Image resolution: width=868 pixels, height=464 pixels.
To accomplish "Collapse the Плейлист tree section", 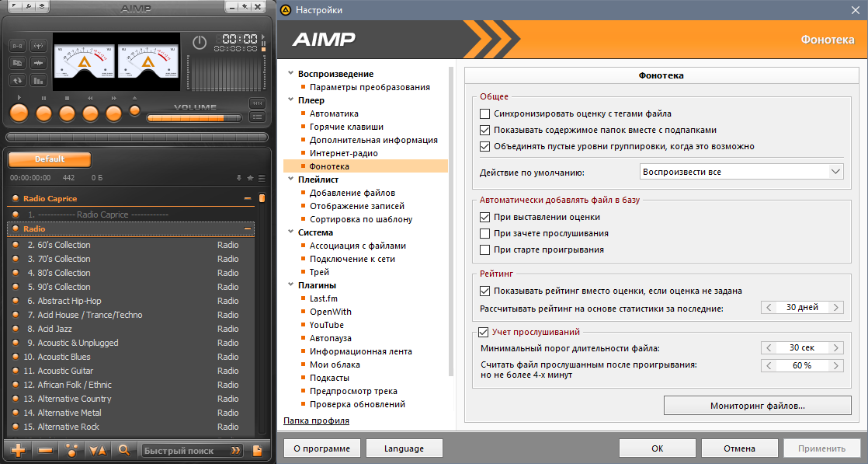I will [290, 179].
